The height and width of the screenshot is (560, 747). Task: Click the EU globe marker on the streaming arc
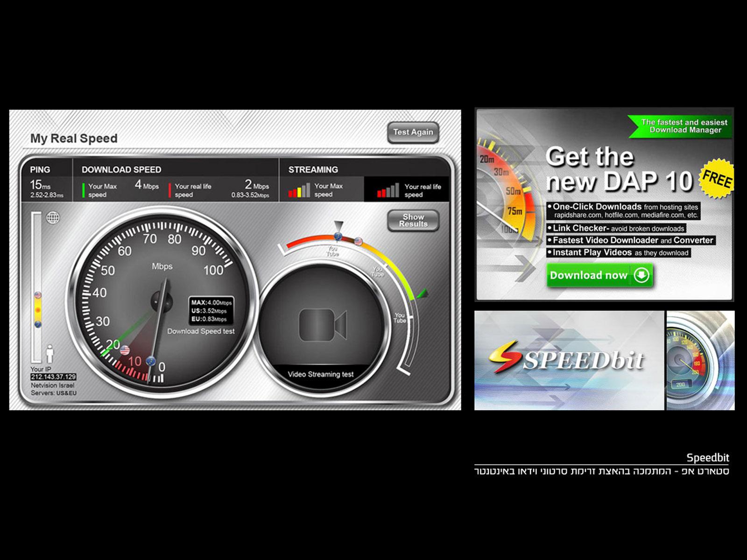(x=338, y=236)
